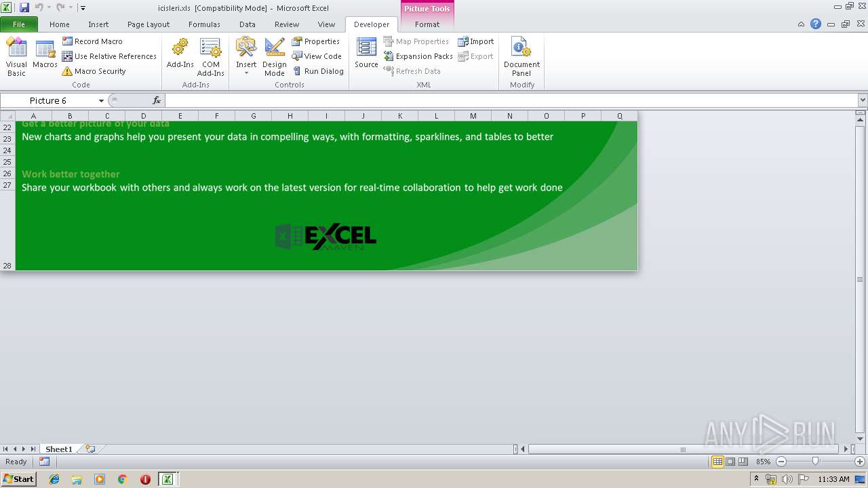Screen dimensions: 868x488
Task: Zoom in with plus button
Action: click(859, 462)
